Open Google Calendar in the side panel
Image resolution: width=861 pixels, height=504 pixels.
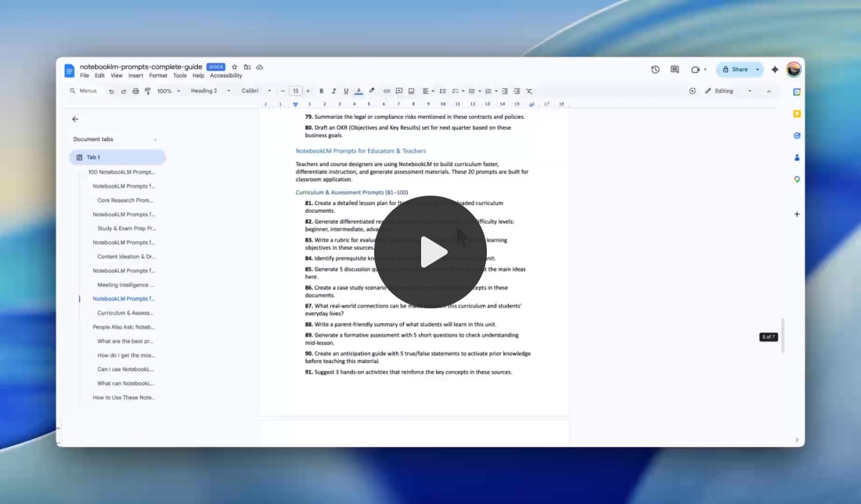(x=797, y=92)
